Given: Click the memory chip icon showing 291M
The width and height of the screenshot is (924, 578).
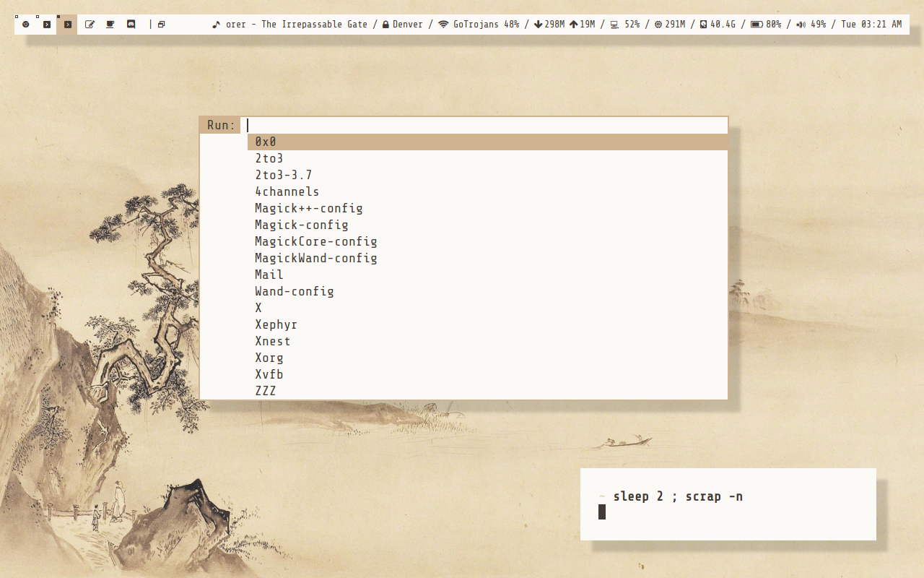Looking at the screenshot, I should (x=658, y=25).
